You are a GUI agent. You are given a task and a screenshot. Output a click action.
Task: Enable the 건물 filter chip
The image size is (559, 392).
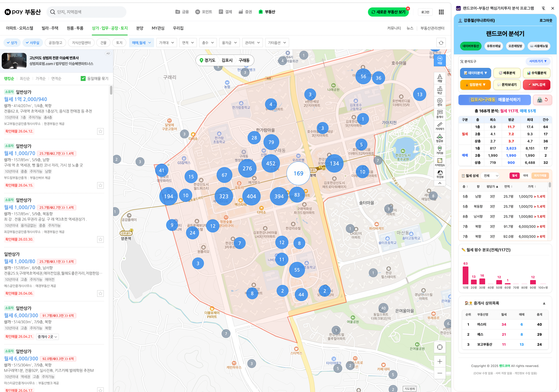(103, 43)
